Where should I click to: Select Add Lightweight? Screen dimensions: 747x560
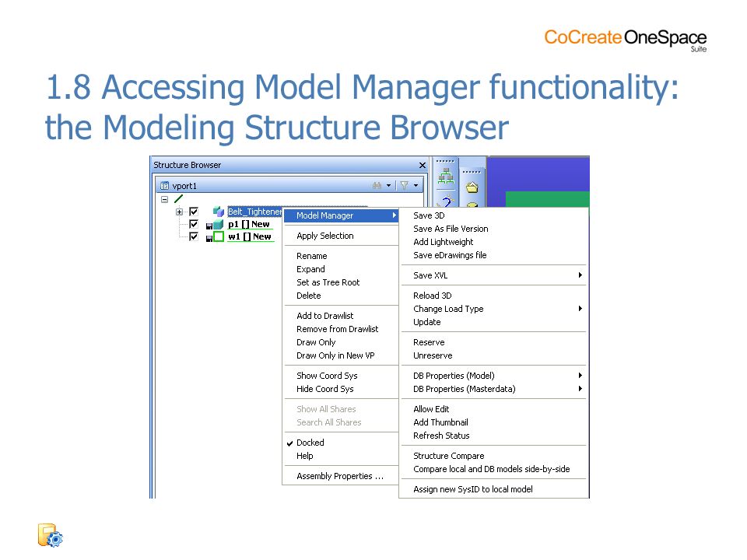pos(493,243)
